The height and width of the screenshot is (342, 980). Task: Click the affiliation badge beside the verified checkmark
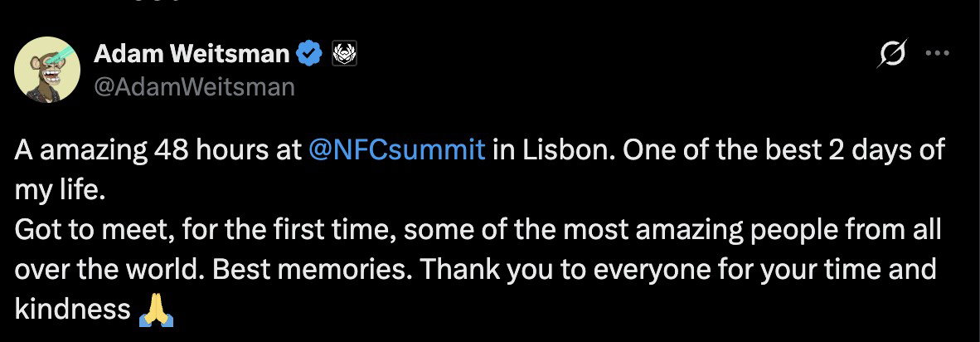pyautogui.click(x=343, y=55)
